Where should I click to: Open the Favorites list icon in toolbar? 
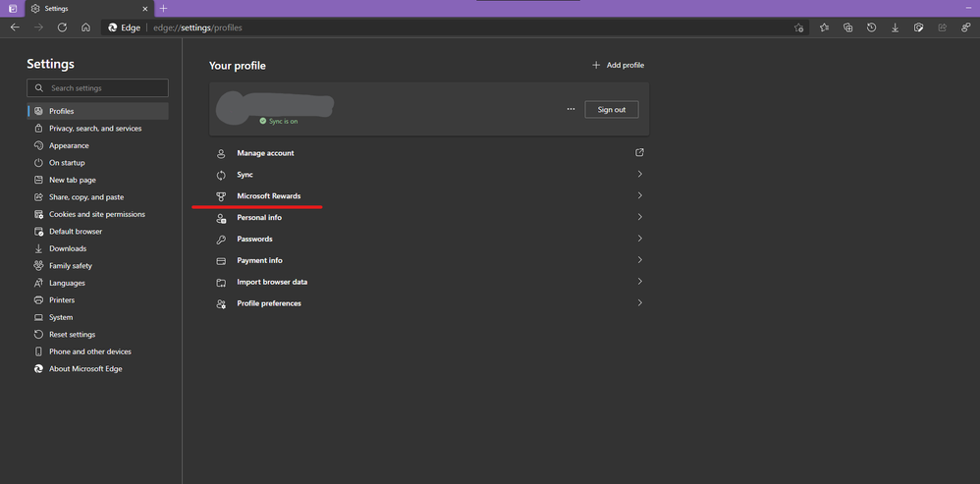coord(825,27)
